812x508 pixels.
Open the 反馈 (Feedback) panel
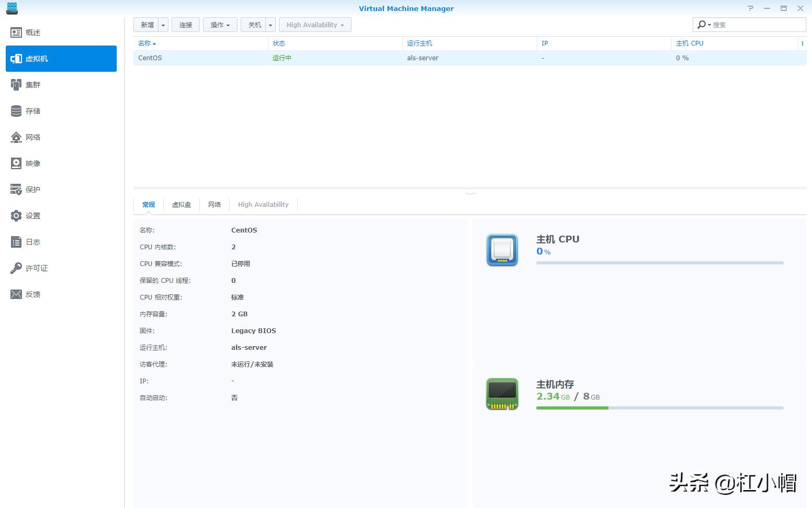(31, 294)
